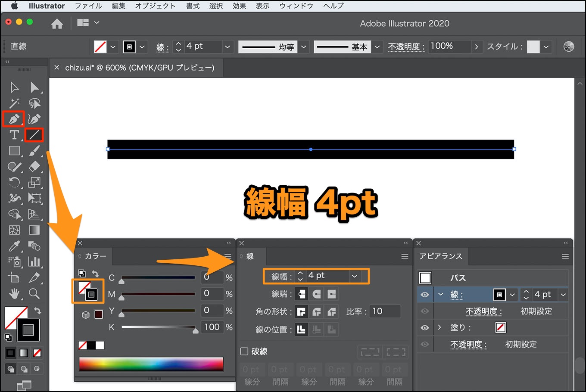Select the Symbol Sprayer tool
This screenshot has width=586, height=392.
14,261
